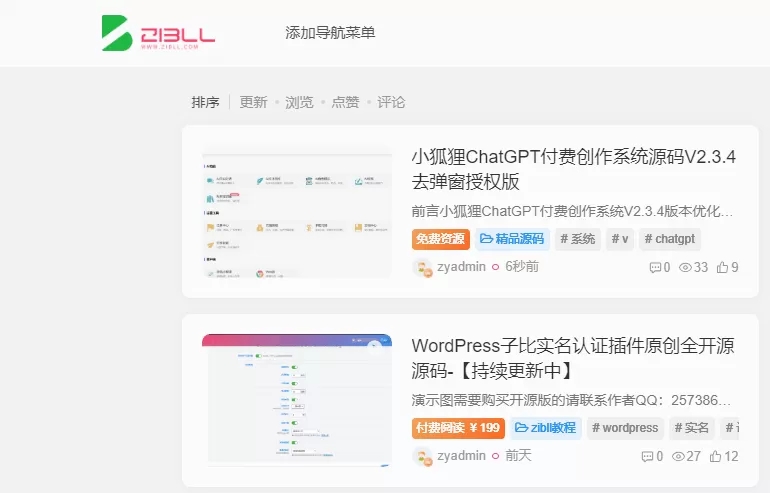Sort posts by 点赞
The height and width of the screenshot is (493, 770).
345,102
